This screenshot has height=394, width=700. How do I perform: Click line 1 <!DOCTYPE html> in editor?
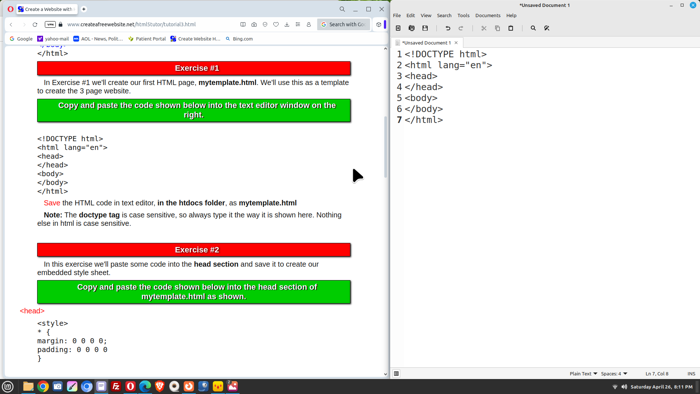click(446, 54)
